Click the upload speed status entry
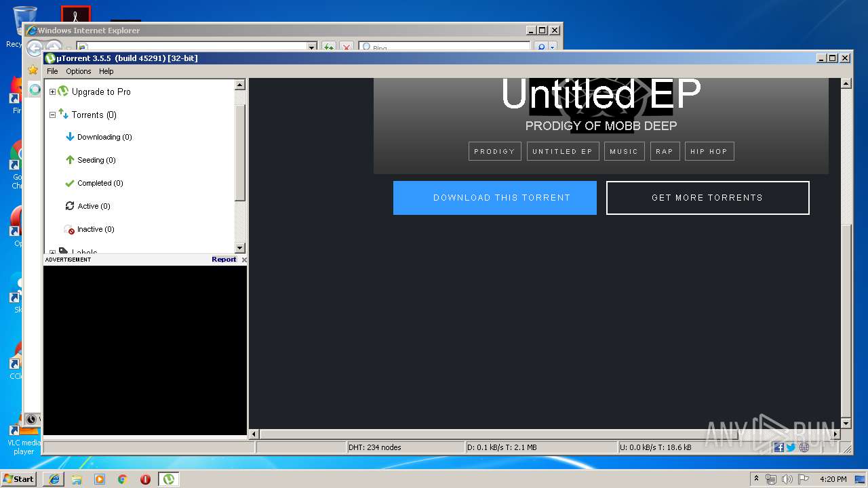 tap(656, 447)
